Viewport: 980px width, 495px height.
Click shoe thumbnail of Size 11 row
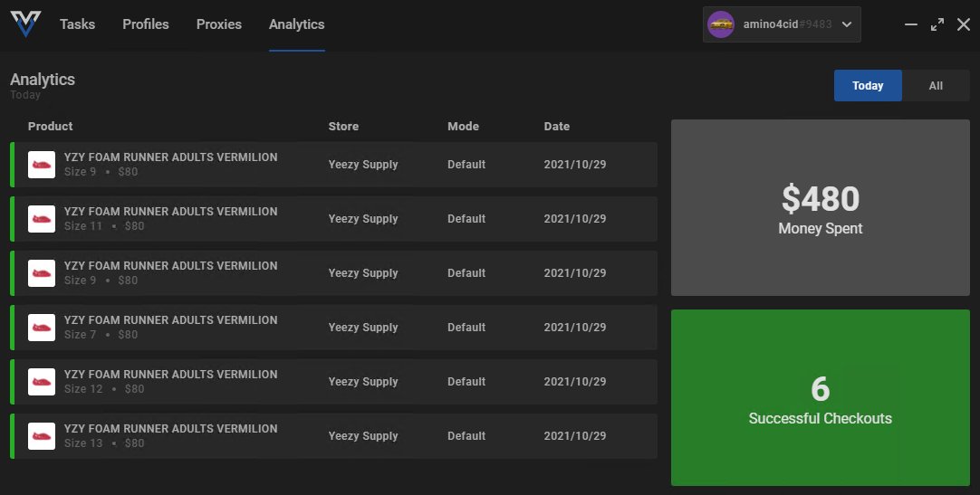click(x=42, y=219)
